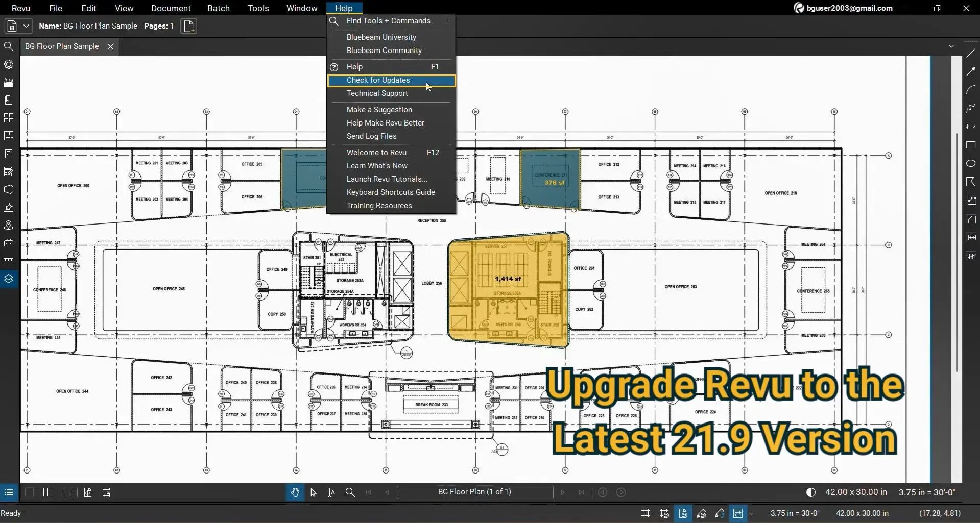Close the BG Floor Plan Sample tab

(110, 46)
